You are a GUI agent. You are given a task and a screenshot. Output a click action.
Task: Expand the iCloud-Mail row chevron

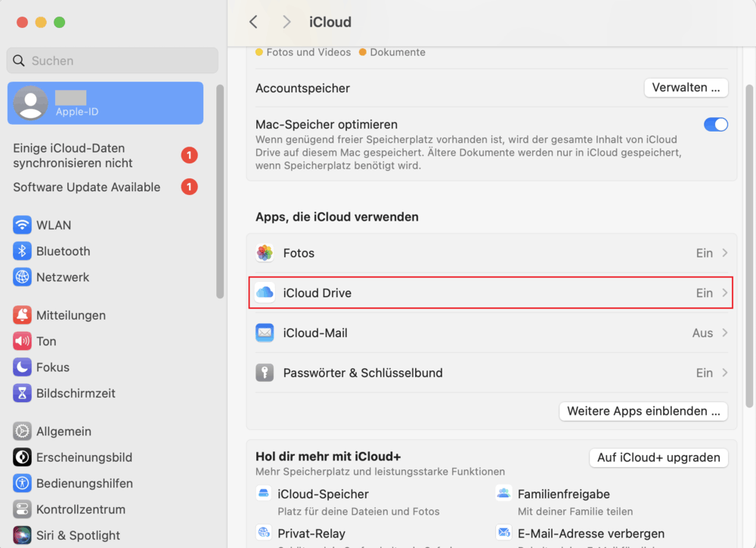point(725,333)
